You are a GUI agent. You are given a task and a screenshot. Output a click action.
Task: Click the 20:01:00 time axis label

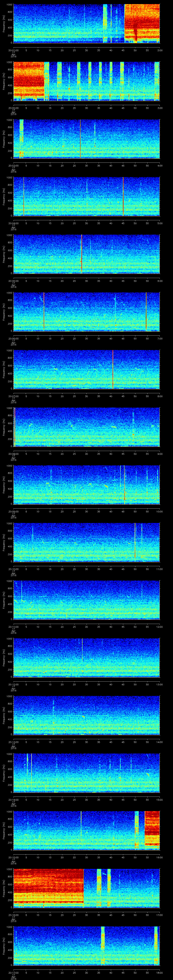pyautogui.click(x=13, y=50)
